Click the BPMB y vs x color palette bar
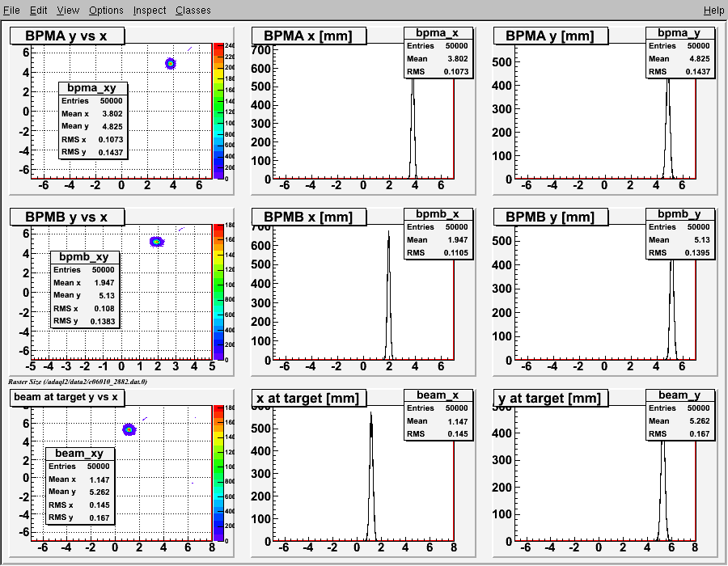The width and height of the screenshot is (728, 566). pyautogui.click(x=218, y=292)
